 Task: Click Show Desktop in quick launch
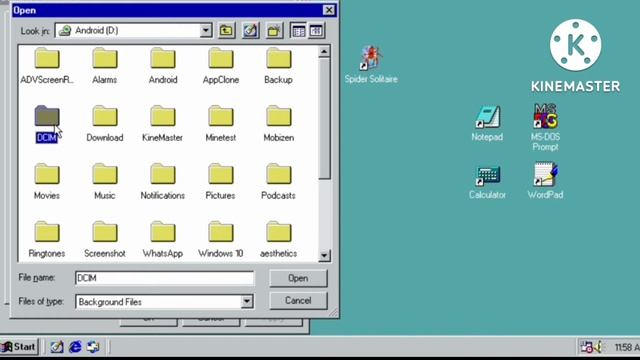click(57, 347)
